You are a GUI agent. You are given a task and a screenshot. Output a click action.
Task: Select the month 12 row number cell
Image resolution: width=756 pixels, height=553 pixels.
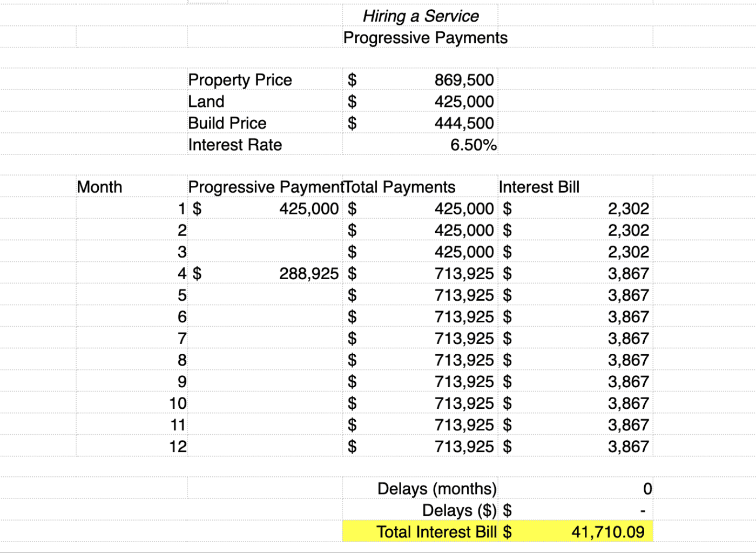[x=178, y=446]
